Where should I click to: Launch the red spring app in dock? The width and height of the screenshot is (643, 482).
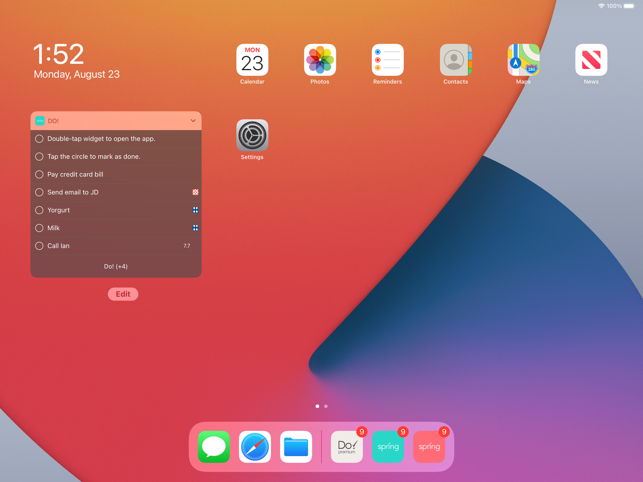coord(429,447)
